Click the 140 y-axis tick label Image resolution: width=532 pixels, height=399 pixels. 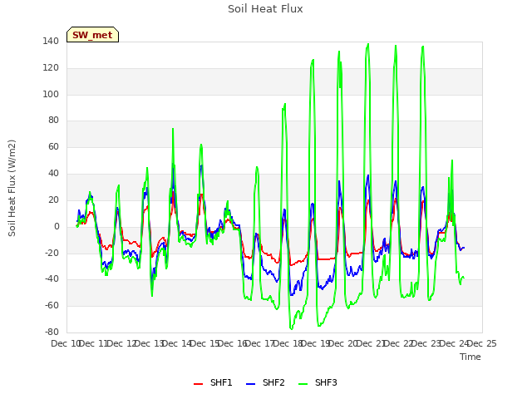coord(51,41)
